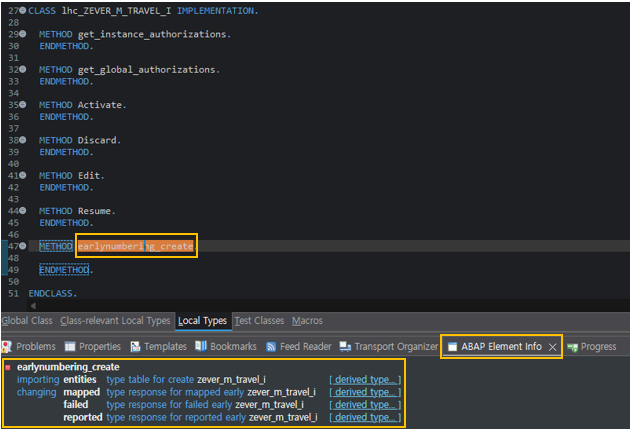Click the Templates view icon
This screenshot has width=630, height=429.
pyautogui.click(x=135, y=346)
